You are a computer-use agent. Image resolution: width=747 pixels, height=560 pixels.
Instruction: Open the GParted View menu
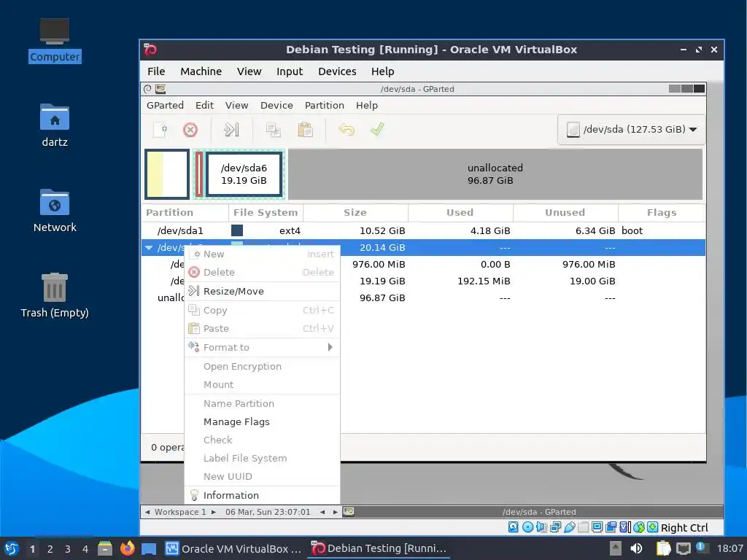click(237, 105)
